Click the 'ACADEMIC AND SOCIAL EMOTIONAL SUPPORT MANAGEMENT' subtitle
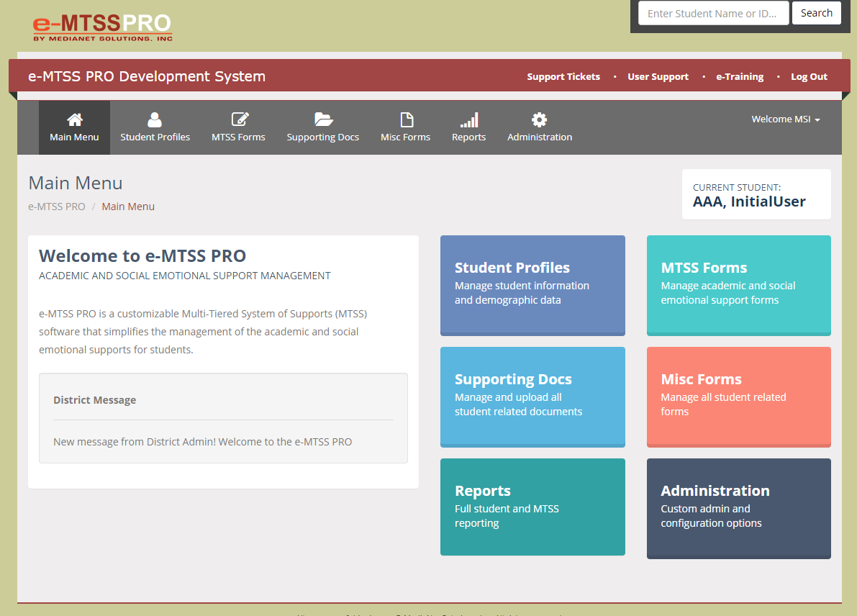Screen dimensions: 857x616 pyautogui.click(x=185, y=276)
